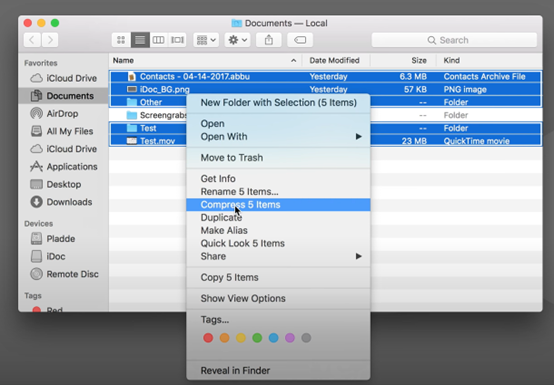Open the item arrangement dropdown

[206, 40]
